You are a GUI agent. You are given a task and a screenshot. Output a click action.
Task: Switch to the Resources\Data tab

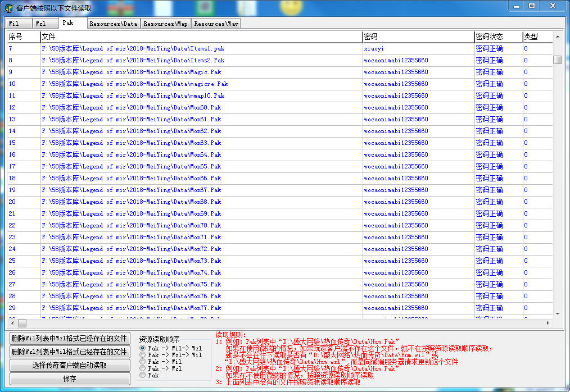[113, 24]
